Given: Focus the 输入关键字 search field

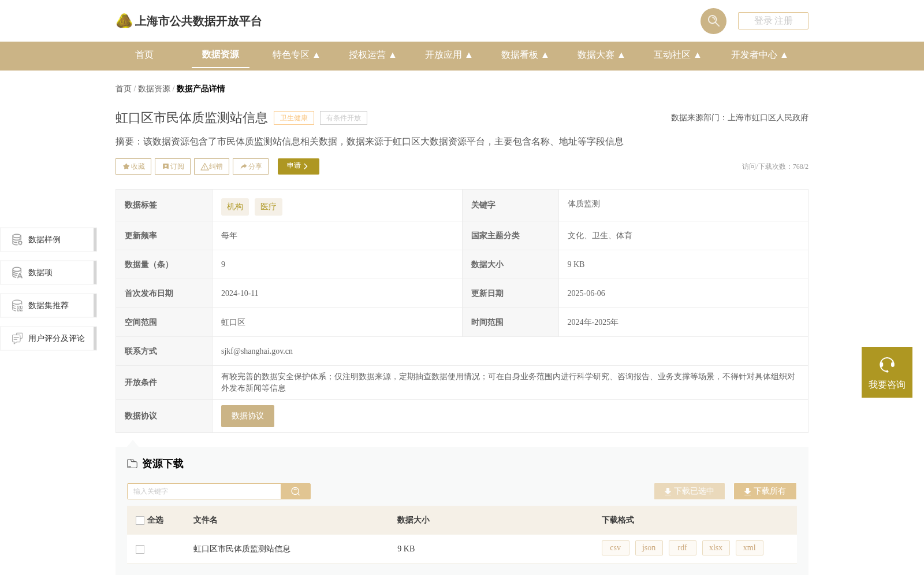Looking at the screenshot, I should click(204, 491).
